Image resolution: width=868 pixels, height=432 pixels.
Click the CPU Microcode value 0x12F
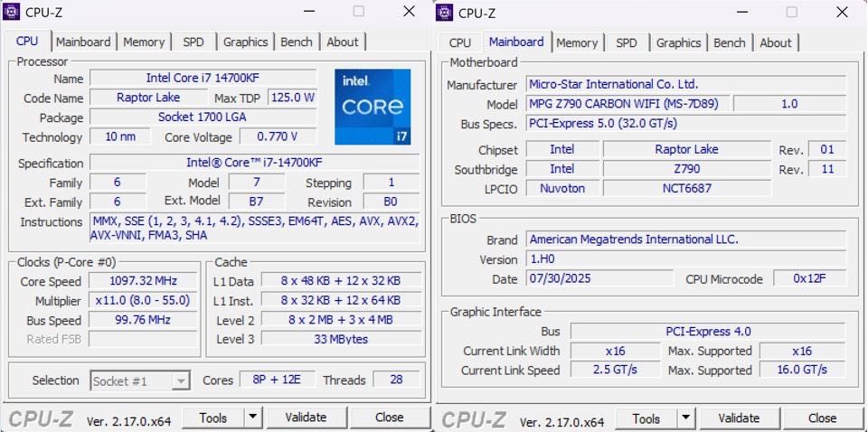[809, 278]
